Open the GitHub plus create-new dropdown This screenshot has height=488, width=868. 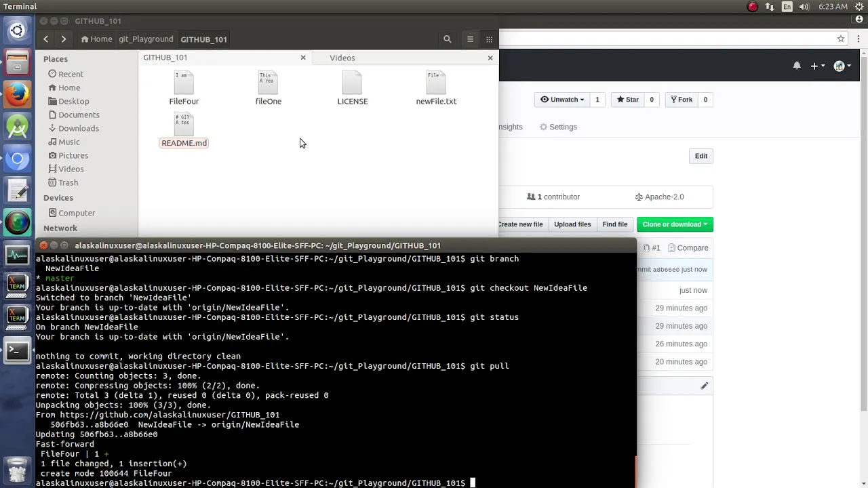818,66
